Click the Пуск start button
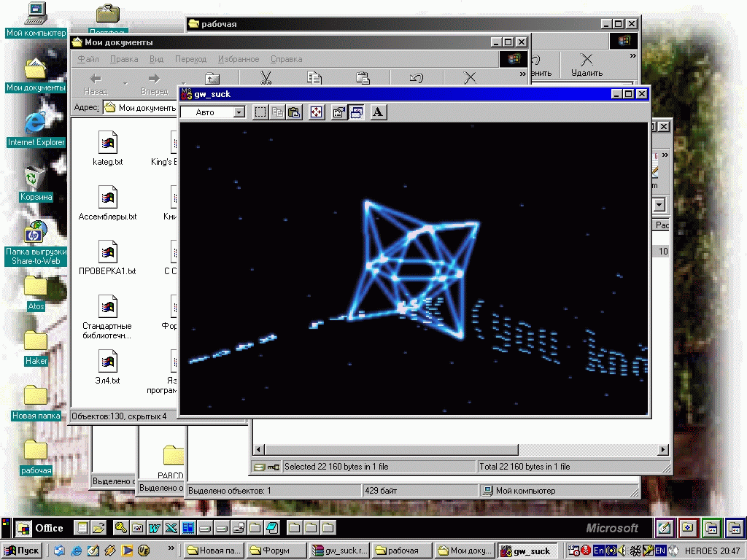747x560 pixels. click(x=23, y=551)
